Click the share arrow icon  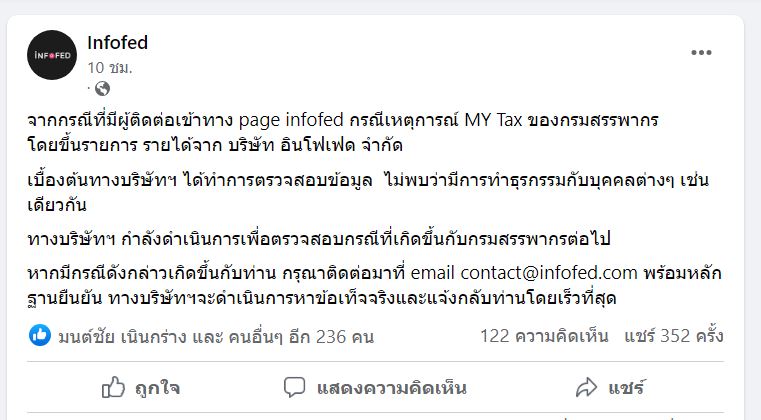coord(586,386)
